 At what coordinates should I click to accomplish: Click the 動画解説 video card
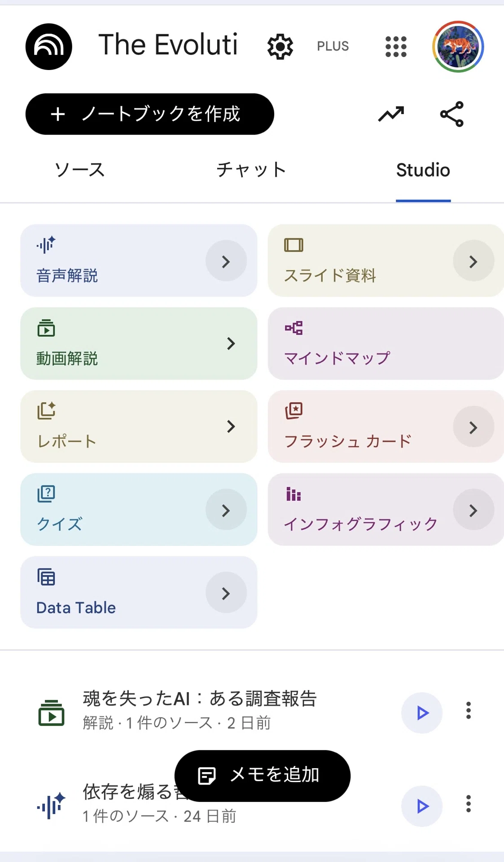[x=139, y=343]
